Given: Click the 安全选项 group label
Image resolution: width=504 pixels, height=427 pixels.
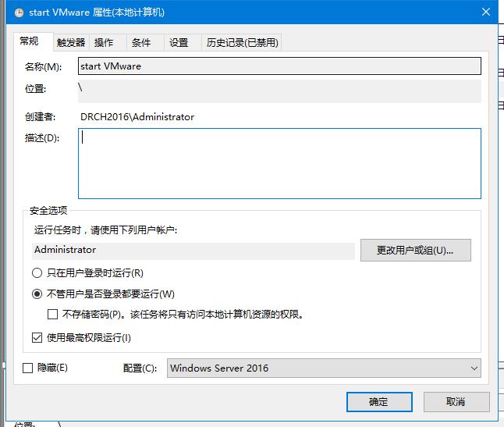Looking at the screenshot, I should pyautogui.click(x=48, y=211).
